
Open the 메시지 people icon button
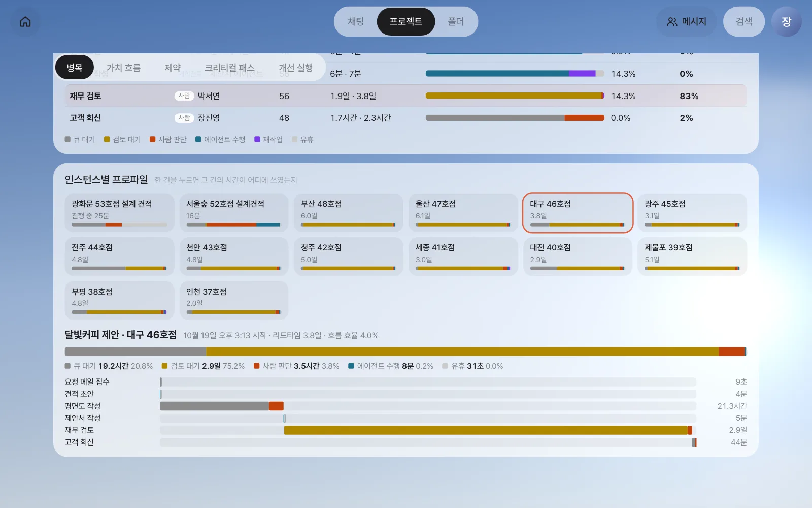pos(687,22)
